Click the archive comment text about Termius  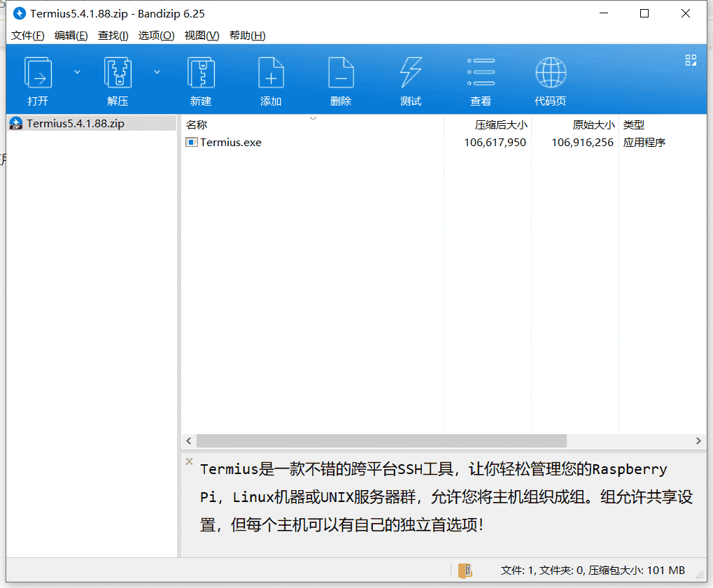tap(446, 496)
